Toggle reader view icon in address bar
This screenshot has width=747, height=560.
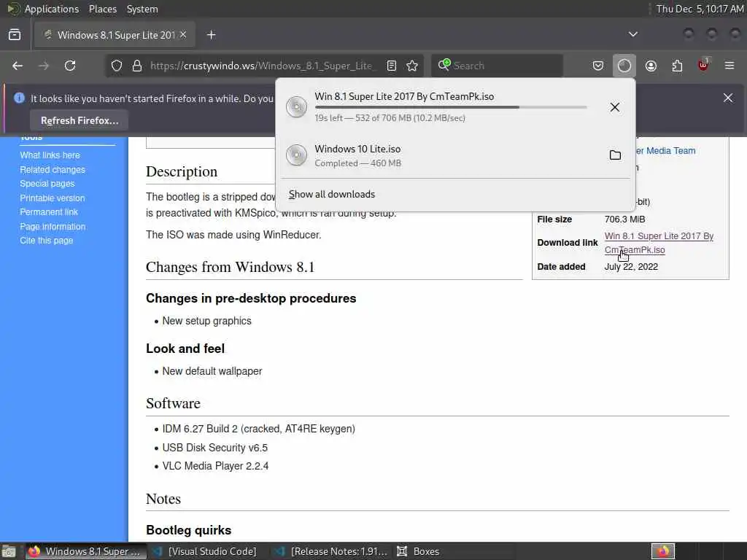click(x=392, y=66)
